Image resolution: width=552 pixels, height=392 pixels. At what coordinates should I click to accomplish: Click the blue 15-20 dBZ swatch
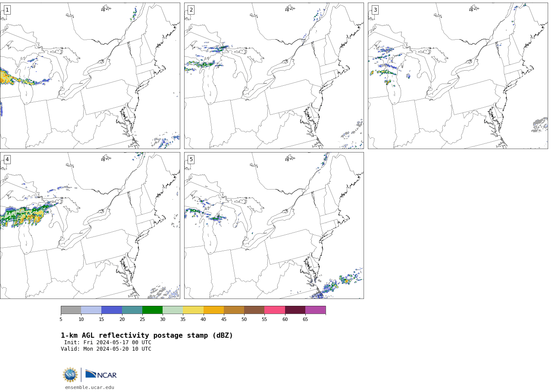[112, 310]
